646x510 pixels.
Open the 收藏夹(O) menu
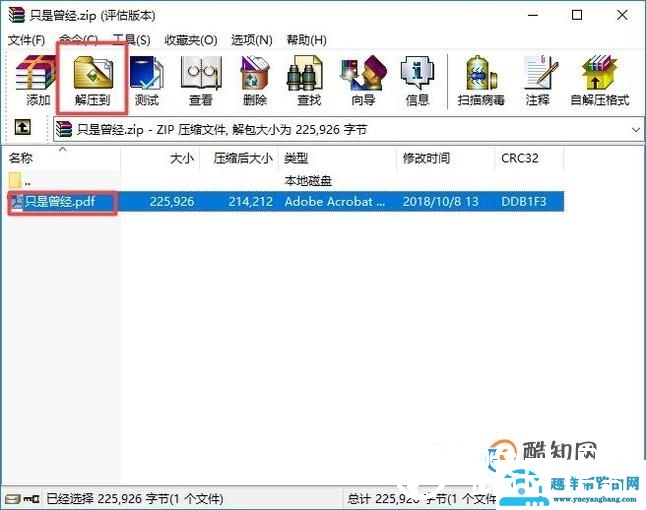click(x=191, y=40)
